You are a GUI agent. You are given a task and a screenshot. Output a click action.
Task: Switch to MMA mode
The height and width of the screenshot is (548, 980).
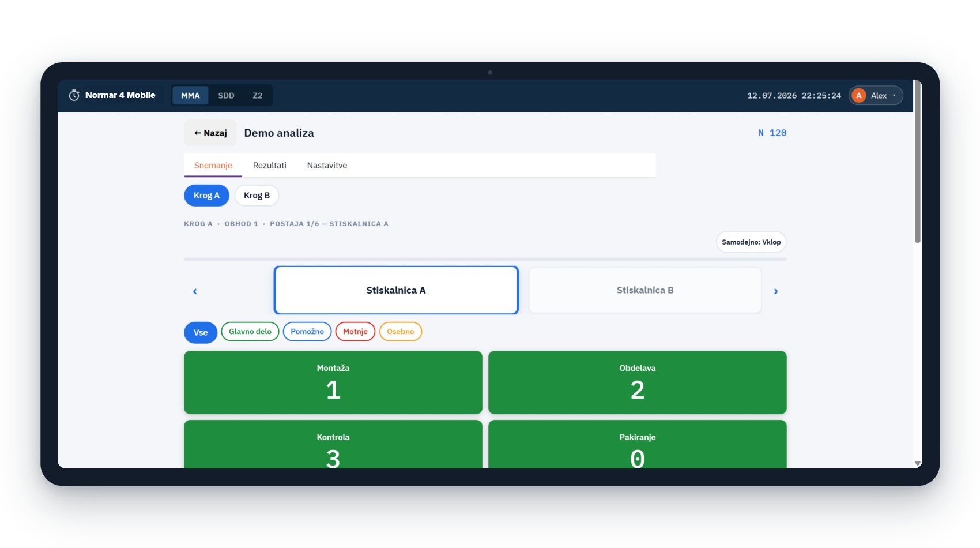(x=190, y=96)
